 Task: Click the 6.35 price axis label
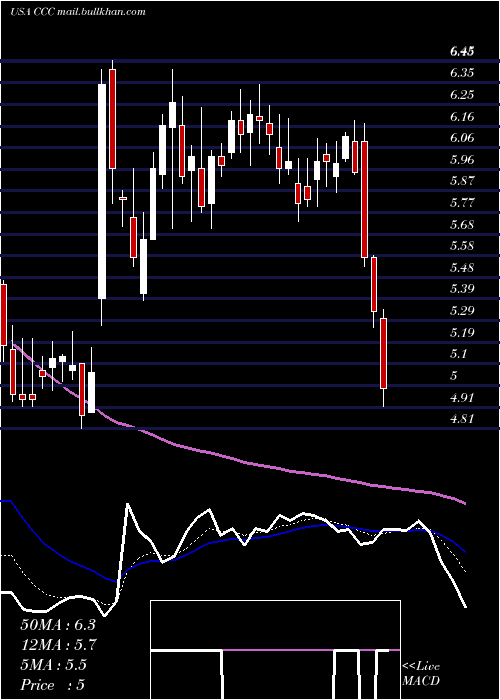coord(462,73)
